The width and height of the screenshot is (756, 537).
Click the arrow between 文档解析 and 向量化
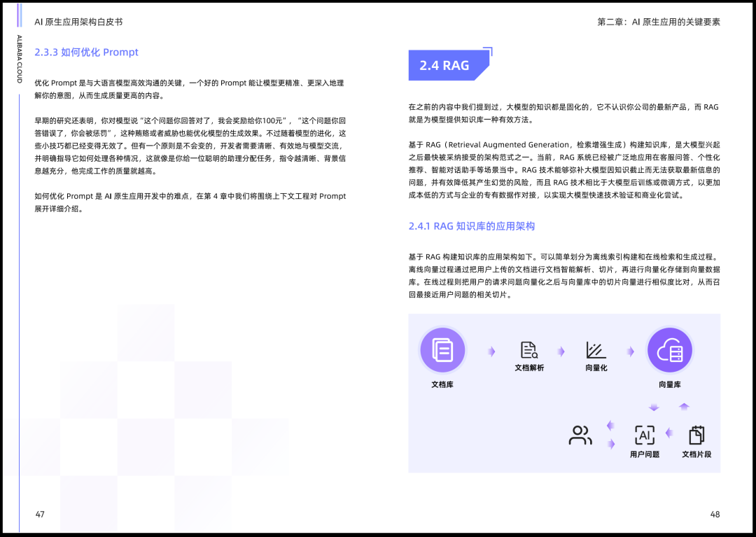coord(561,351)
